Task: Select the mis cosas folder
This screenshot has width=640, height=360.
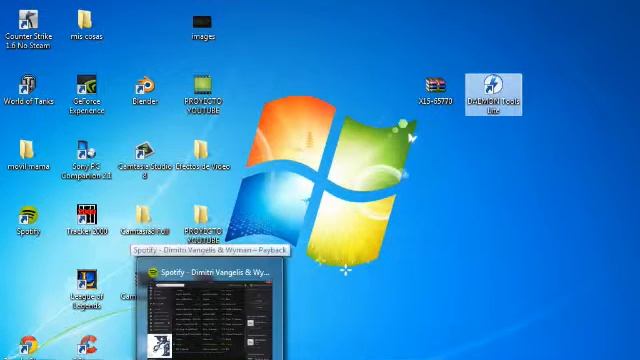Action: click(86, 25)
